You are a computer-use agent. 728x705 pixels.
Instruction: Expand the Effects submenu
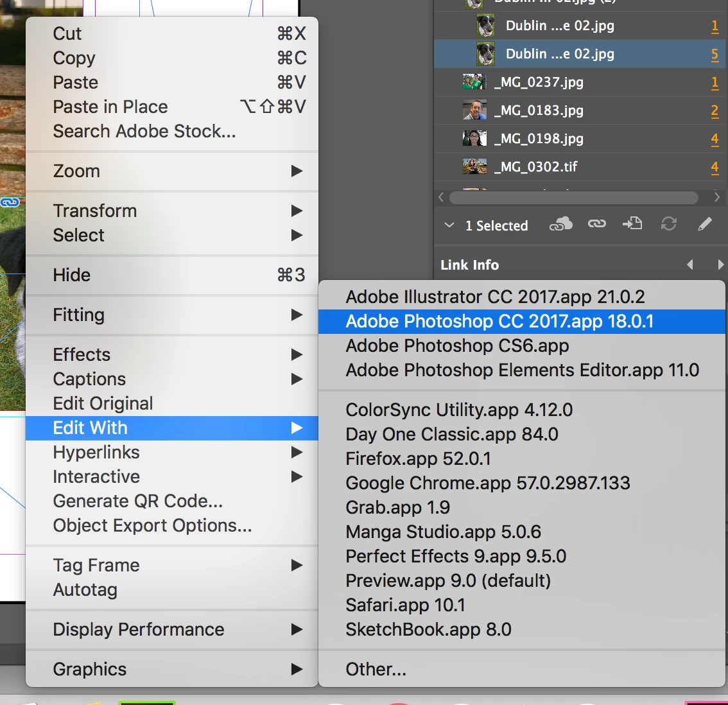click(172, 355)
